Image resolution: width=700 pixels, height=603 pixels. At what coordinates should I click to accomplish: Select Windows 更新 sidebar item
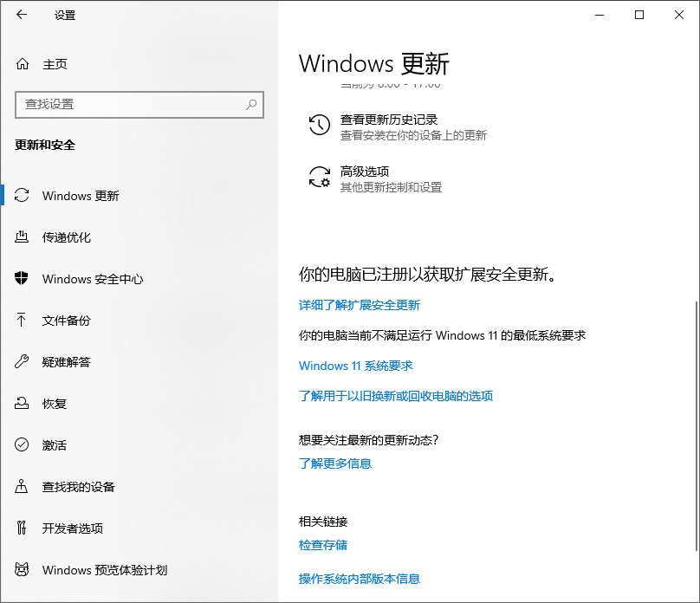pyautogui.click(x=139, y=196)
